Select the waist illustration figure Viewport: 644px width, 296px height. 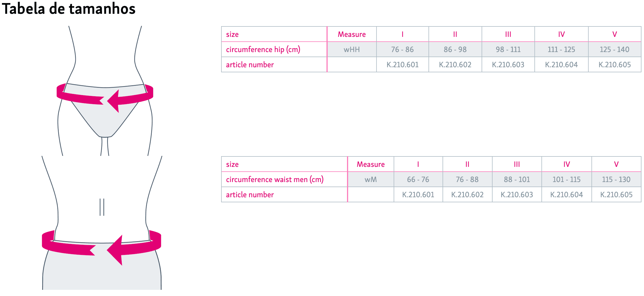point(101,223)
